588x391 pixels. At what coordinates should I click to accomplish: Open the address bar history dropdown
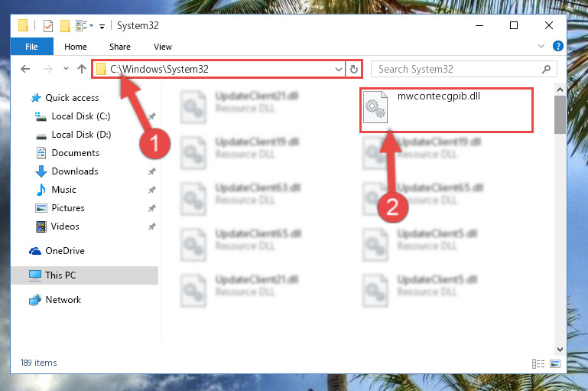338,70
